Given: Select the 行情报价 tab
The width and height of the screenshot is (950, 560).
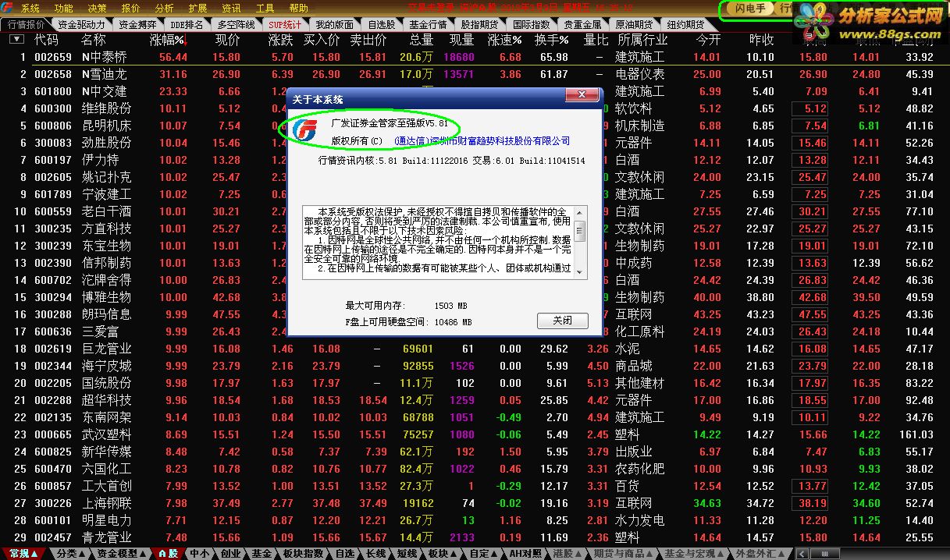Looking at the screenshot, I should 26,24.
